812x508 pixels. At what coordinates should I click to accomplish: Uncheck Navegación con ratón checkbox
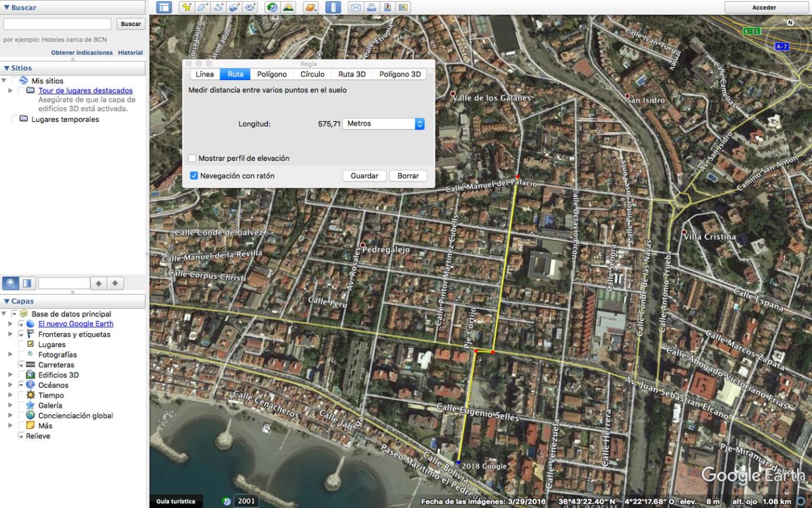pyautogui.click(x=194, y=176)
